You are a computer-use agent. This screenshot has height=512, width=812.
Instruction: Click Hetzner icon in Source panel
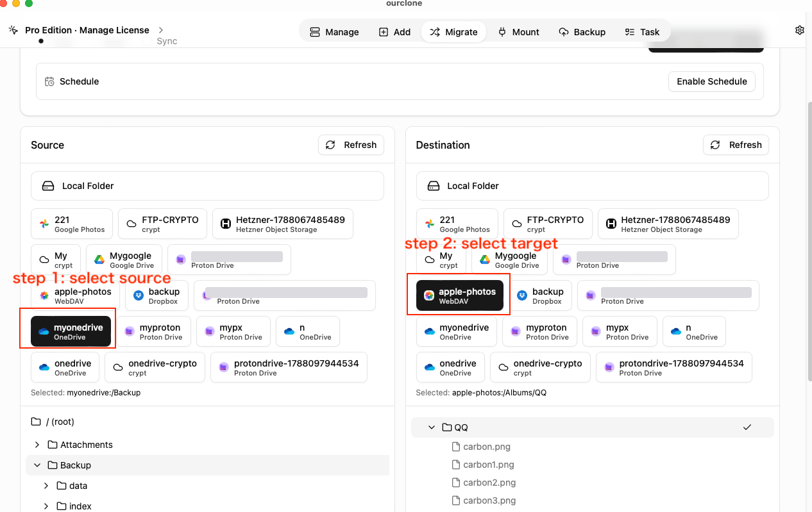[226, 224]
